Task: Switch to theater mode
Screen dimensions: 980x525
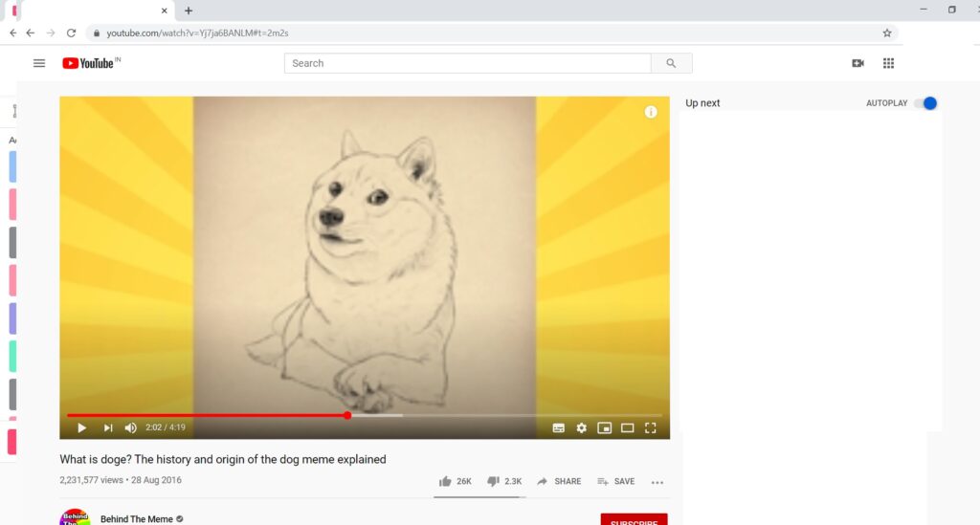Action: (x=628, y=427)
